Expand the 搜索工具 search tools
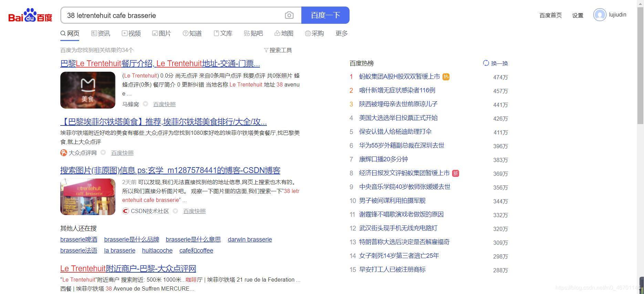Image resolution: width=644 pixels, height=294 pixels. tap(278, 50)
